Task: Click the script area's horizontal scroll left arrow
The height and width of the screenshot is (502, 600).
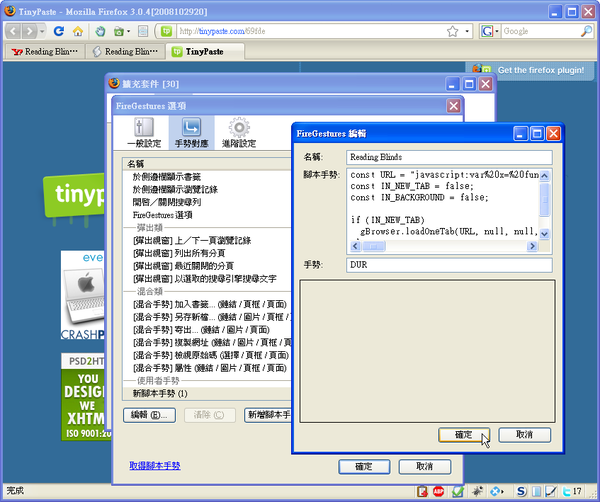Action: [x=355, y=246]
